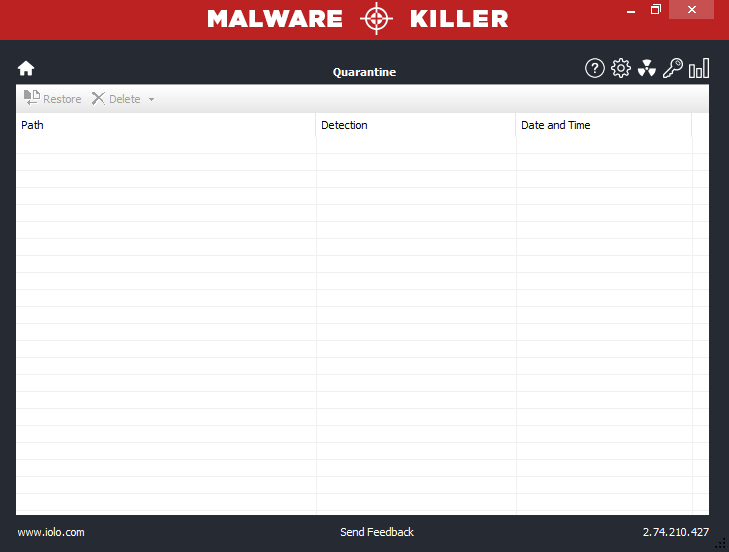The width and height of the screenshot is (729, 552).
Task: Open the Help question mark icon
Action: click(595, 68)
